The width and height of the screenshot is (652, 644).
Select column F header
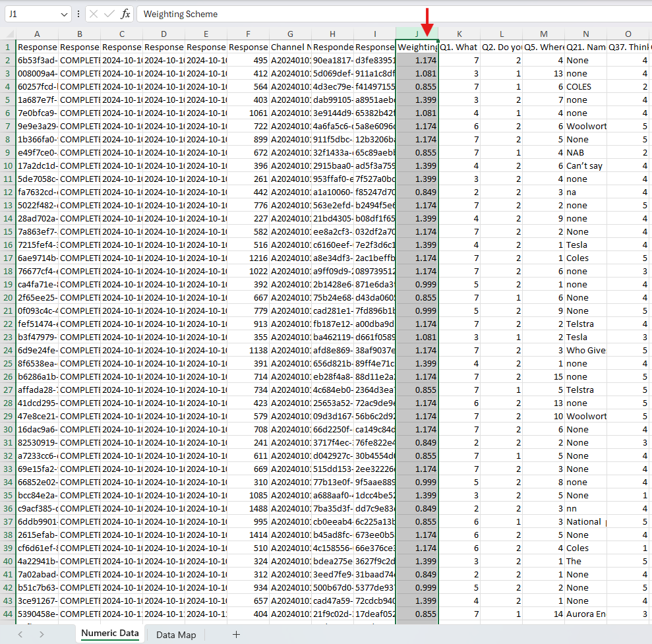(x=249, y=34)
